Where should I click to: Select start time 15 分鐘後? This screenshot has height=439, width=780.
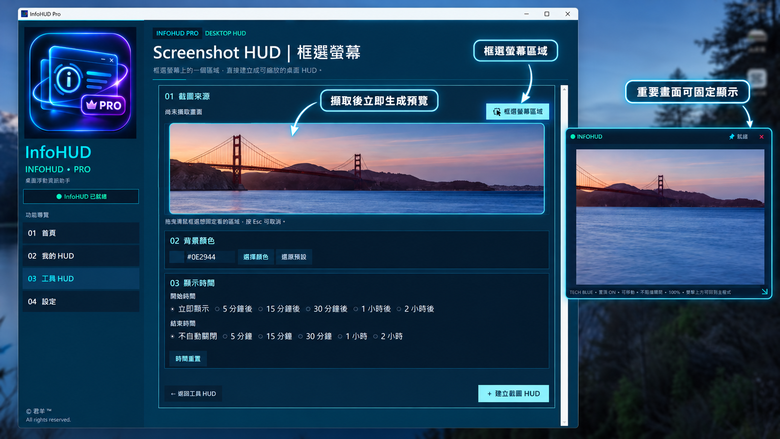pos(279,309)
